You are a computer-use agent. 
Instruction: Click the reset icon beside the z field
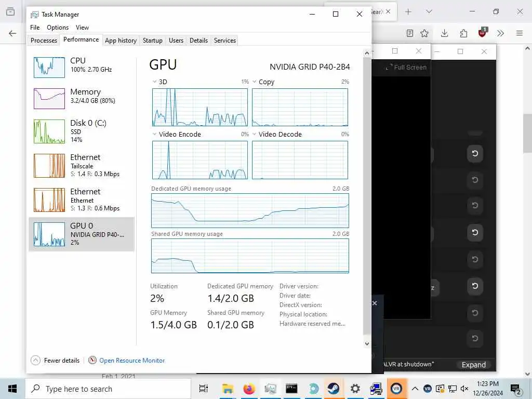(475, 286)
